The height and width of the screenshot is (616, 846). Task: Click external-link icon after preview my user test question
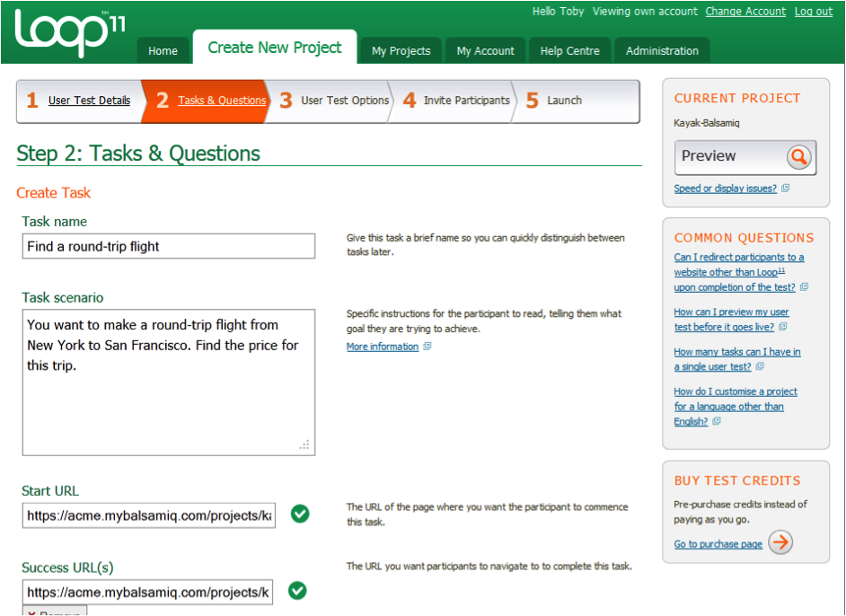coord(783,326)
